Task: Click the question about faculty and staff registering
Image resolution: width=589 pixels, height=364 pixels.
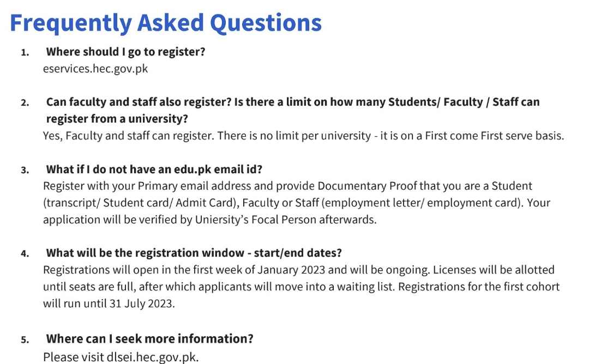Action: (293, 110)
